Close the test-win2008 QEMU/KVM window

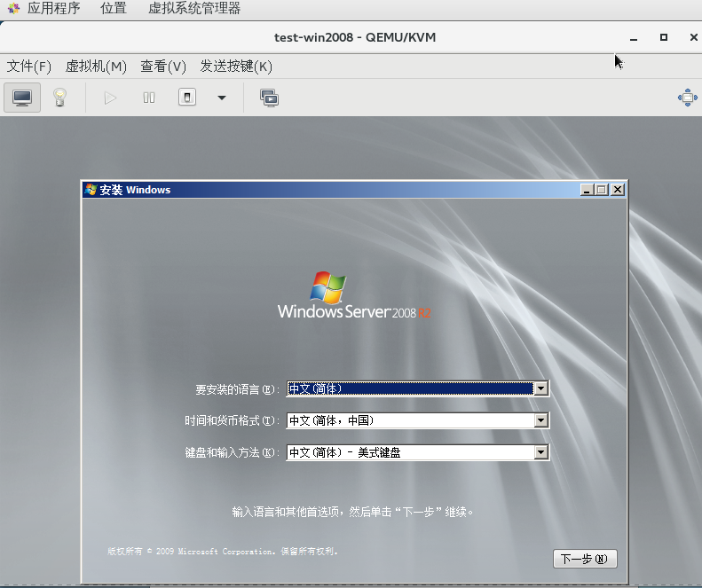[x=693, y=37]
